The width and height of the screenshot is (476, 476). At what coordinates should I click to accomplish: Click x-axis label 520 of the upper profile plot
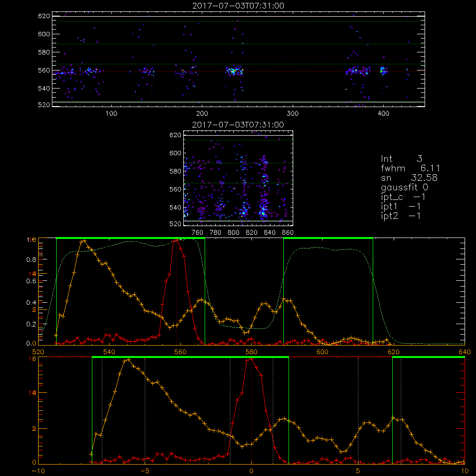pos(38,352)
